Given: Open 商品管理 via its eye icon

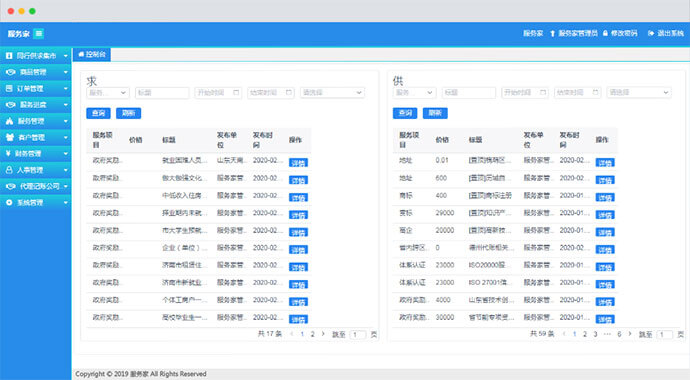Looking at the screenshot, I should (x=11, y=72).
